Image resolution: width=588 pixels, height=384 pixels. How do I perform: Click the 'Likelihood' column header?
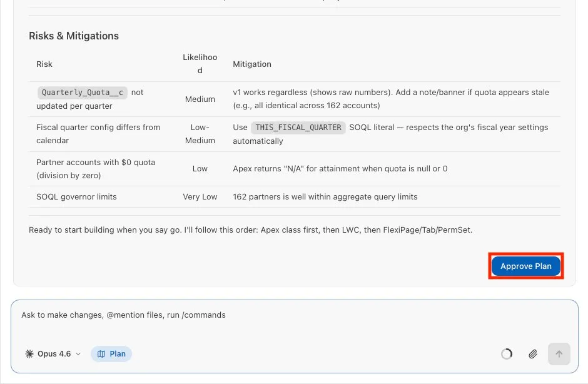tap(200, 64)
